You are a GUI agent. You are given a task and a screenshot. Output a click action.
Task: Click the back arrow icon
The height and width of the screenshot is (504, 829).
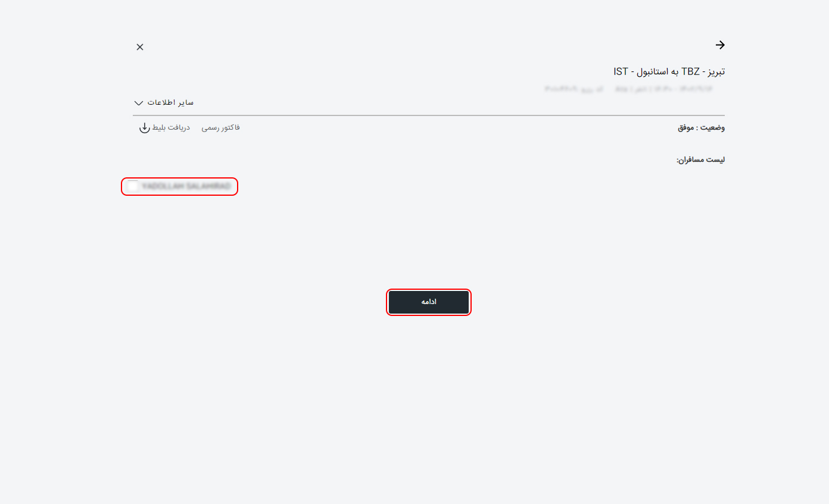(719, 45)
